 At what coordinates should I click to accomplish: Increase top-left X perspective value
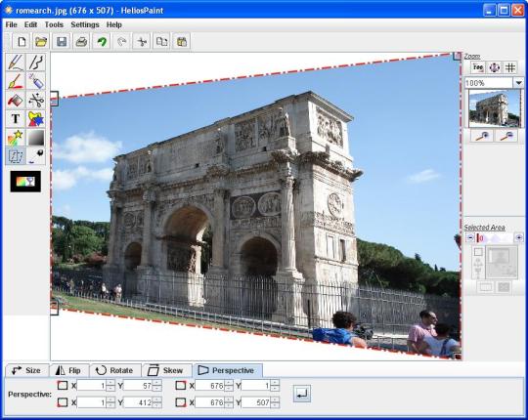tap(110, 383)
